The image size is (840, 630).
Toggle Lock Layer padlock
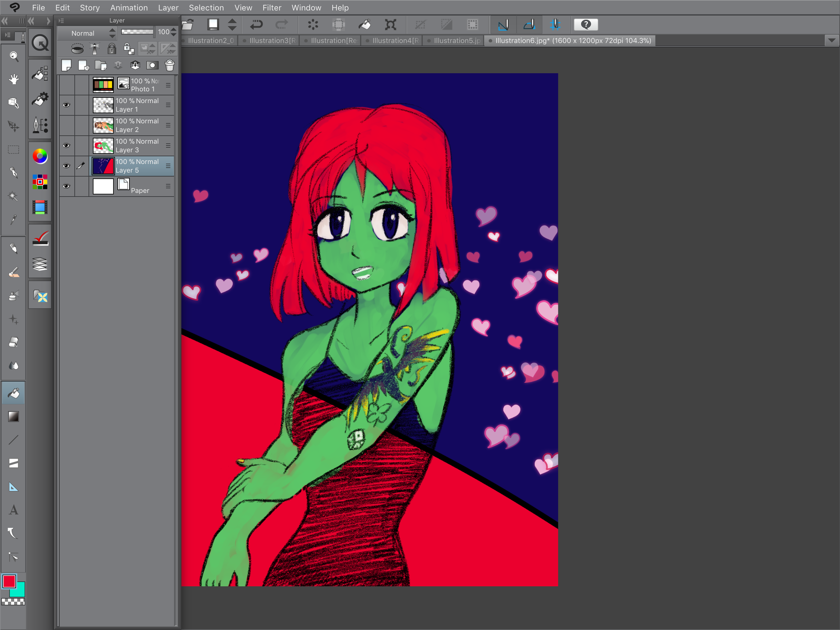click(x=112, y=49)
